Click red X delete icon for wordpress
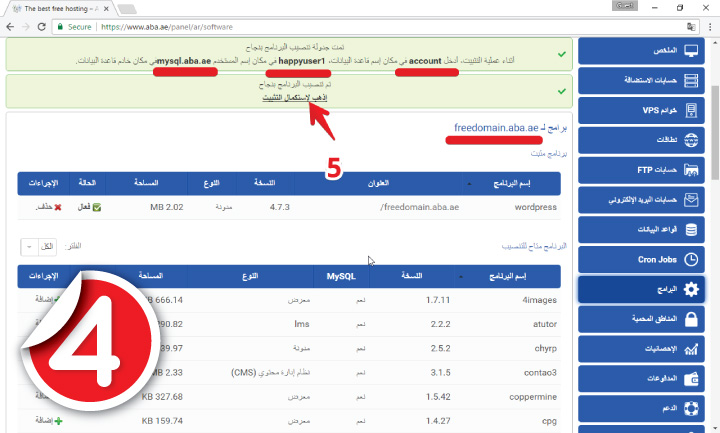This screenshot has width=720, height=433. point(58,207)
